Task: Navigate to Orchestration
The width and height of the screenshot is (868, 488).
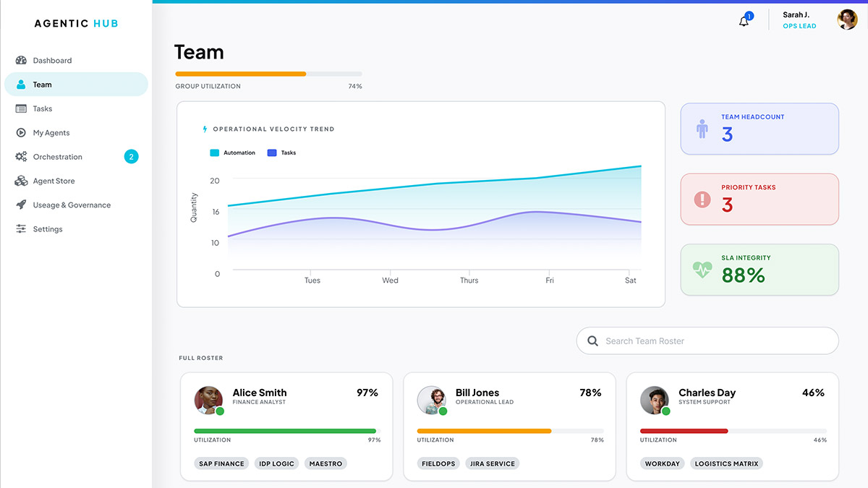Action: (x=76, y=157)
